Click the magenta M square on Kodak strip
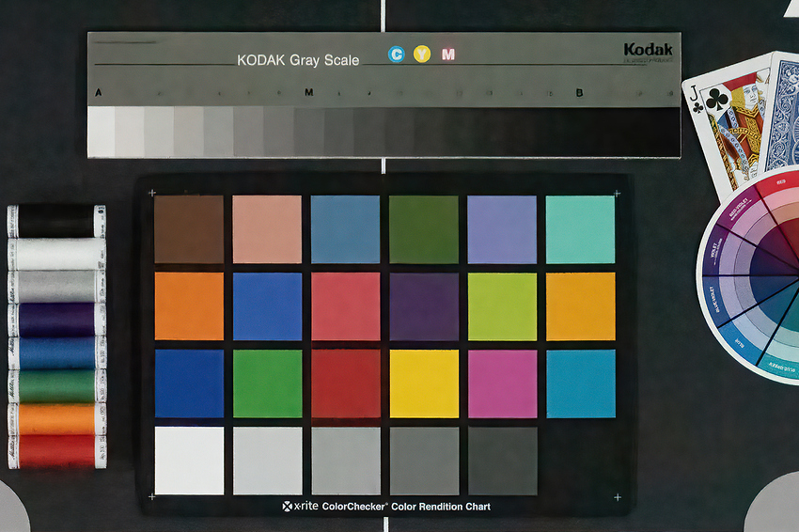 (448, 54)
